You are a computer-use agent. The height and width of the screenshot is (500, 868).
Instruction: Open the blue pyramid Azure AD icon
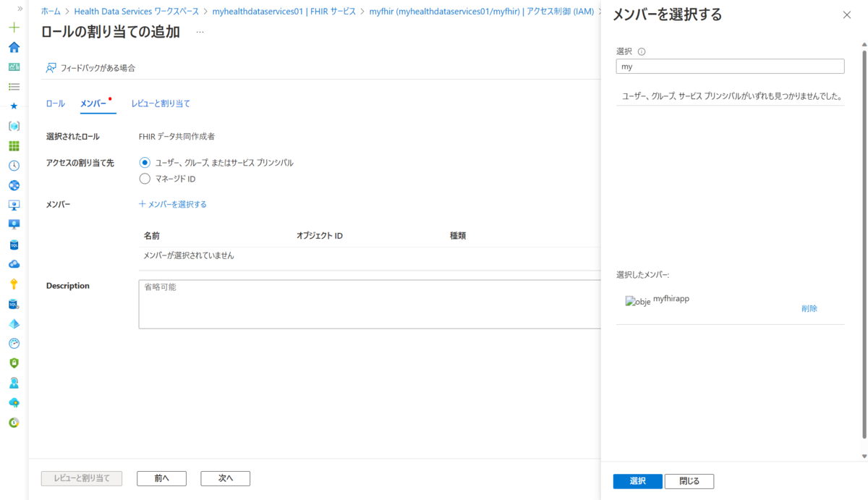pyautogui.click(x=14, y=323)
